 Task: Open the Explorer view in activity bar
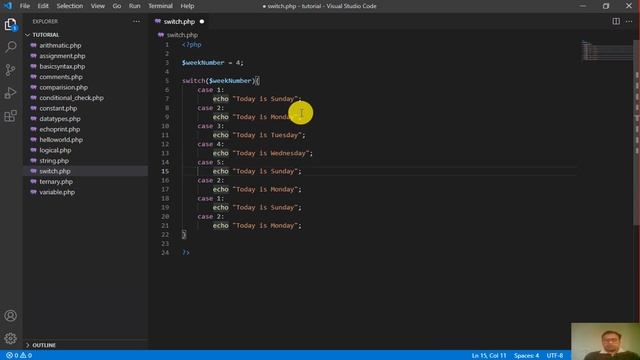point(11,24)
